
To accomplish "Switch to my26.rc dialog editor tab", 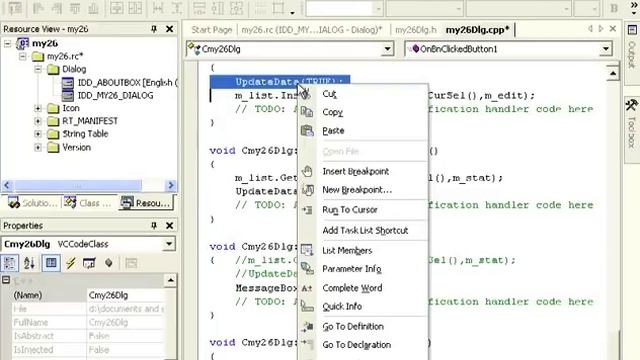I will [312, 30].
